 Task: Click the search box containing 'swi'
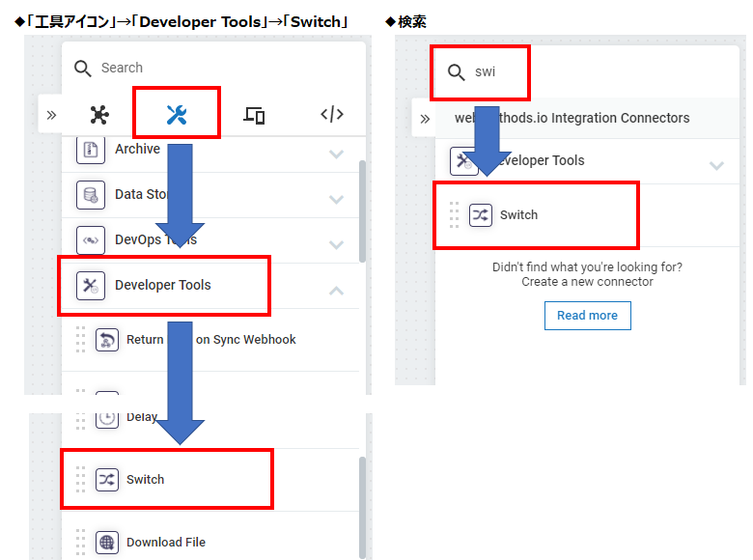(502, 72)
